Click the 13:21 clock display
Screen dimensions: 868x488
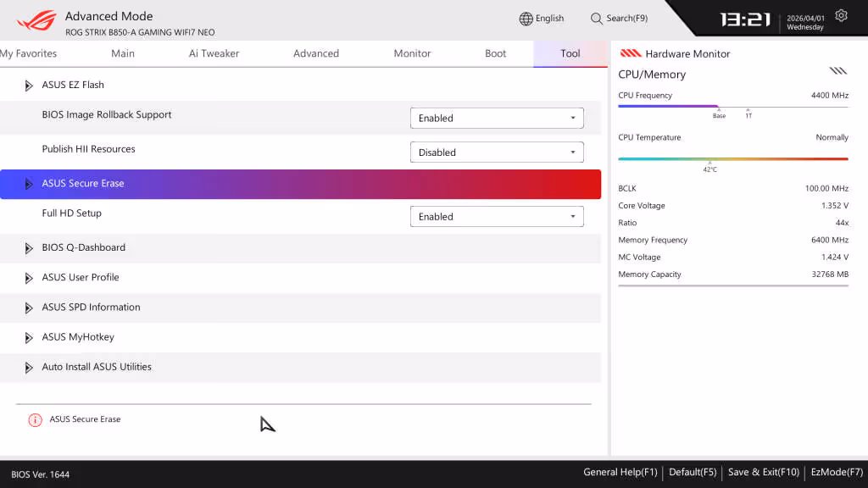745,20
